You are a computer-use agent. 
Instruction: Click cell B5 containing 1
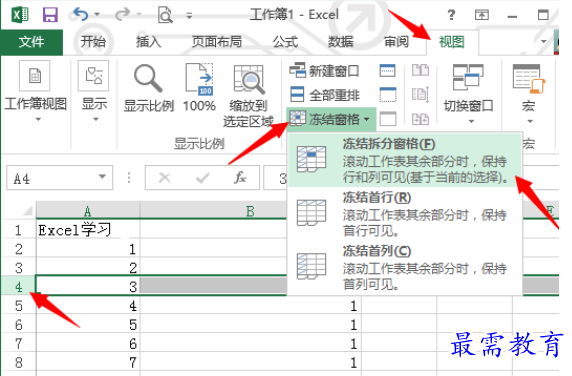(x=250, y=306)
